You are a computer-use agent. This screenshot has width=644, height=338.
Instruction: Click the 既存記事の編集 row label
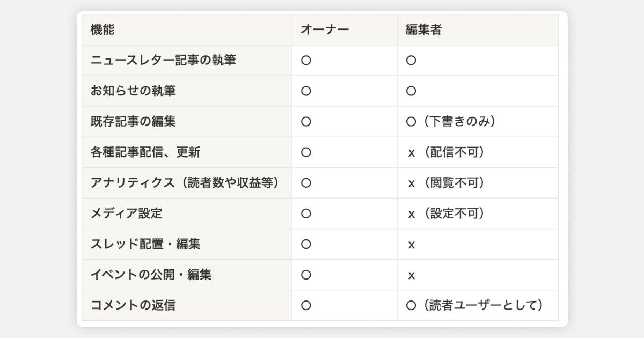[x=133, y=122]
